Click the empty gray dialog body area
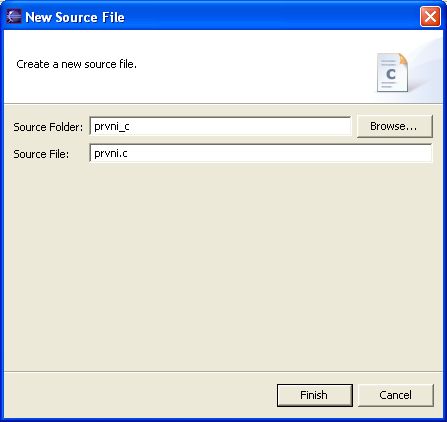This screenshot has width=447, height=422. 223,267
